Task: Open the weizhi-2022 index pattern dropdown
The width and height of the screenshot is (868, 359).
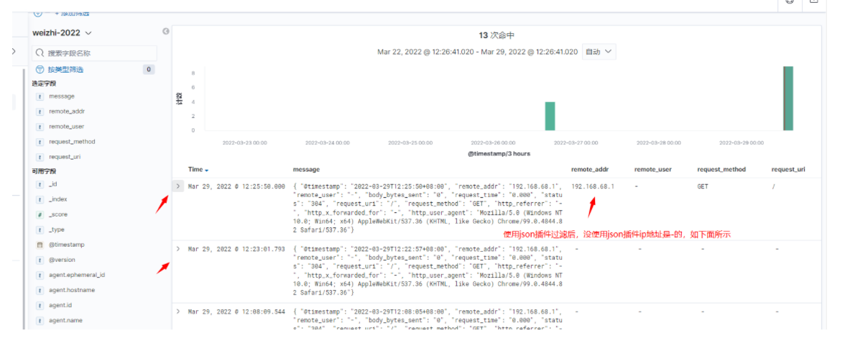Action: pos(62,32)
